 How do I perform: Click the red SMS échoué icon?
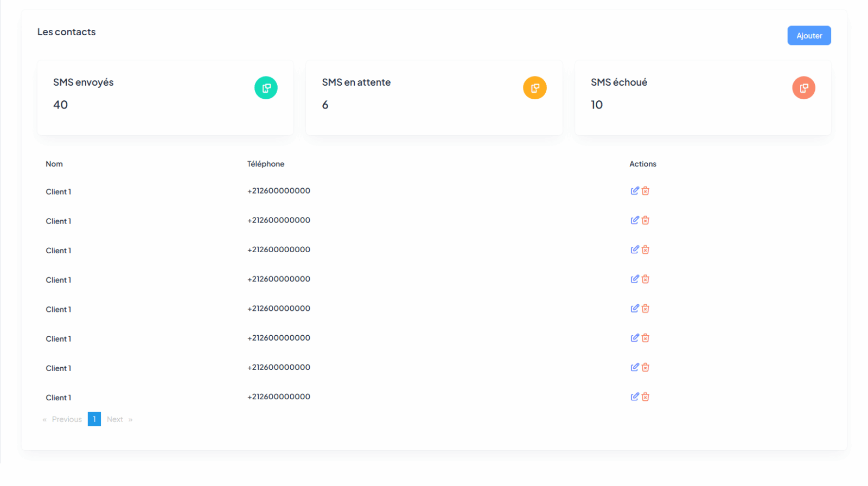click(x=803, y=88)
